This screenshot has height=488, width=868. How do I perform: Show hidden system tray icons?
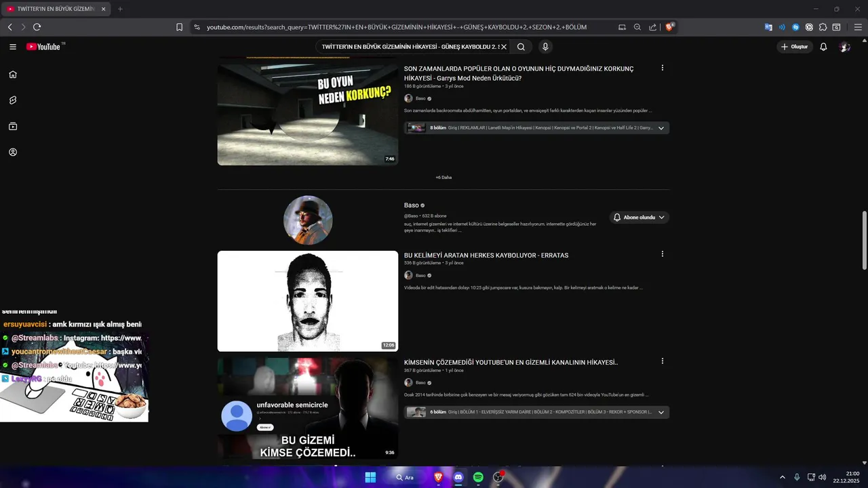click(x=782, y=477)
